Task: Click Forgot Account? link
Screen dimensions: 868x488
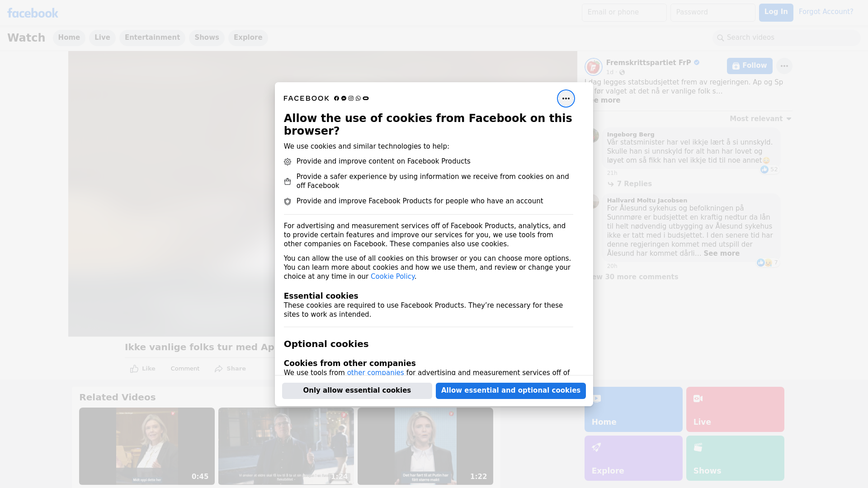Action: [826, 12]
